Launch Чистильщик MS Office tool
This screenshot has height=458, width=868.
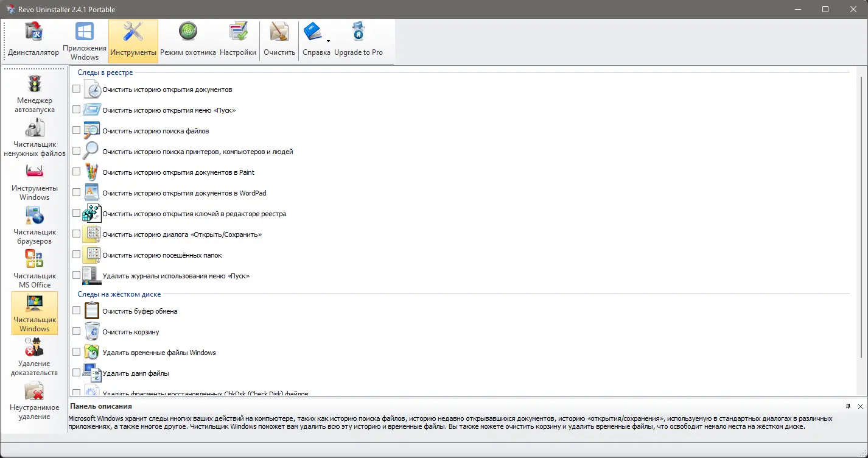tap(35, 269)
